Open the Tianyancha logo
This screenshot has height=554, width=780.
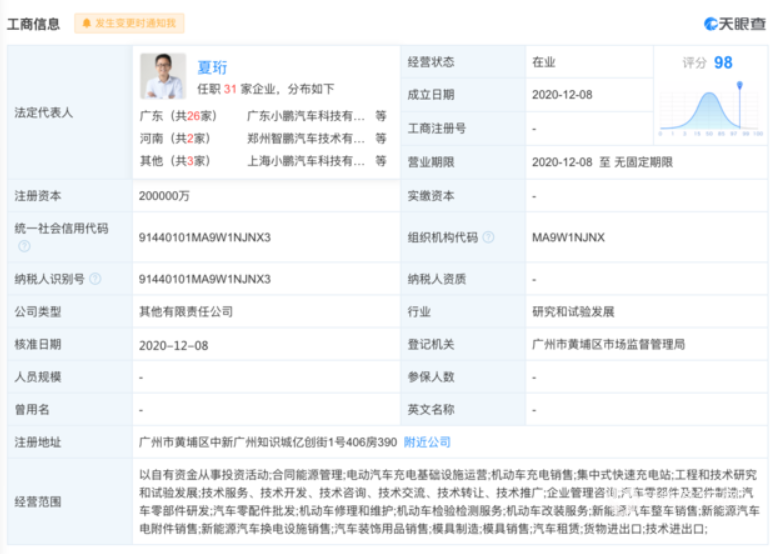735,23
